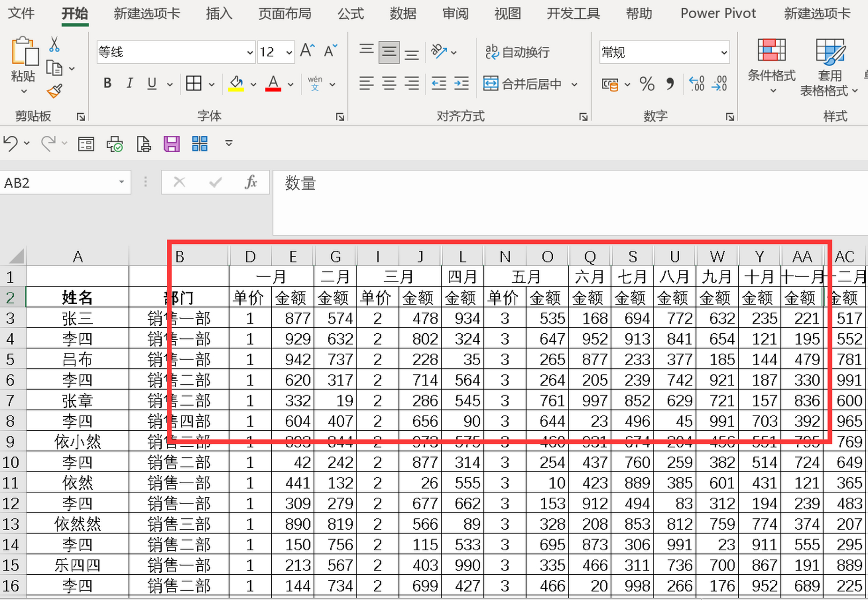Apply cell borders icon
The image size is (868, 600).
pyautogui.click(x=193, y=84)
